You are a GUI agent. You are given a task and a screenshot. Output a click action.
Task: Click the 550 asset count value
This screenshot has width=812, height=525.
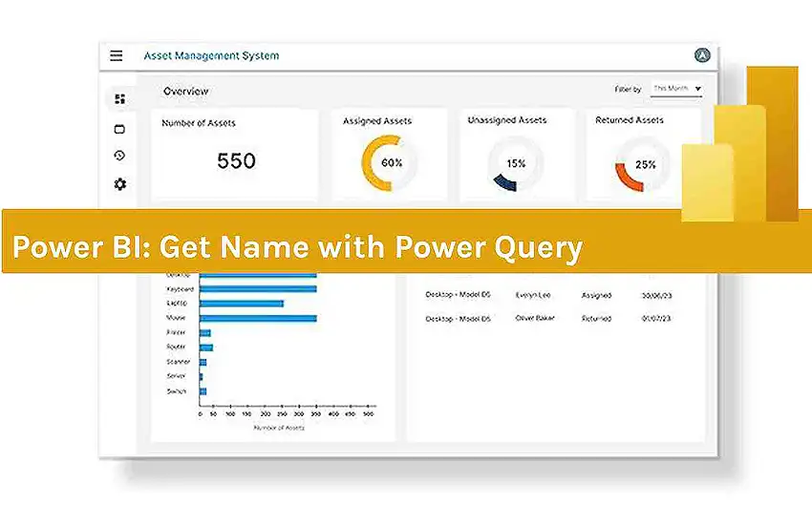[236, 161]
